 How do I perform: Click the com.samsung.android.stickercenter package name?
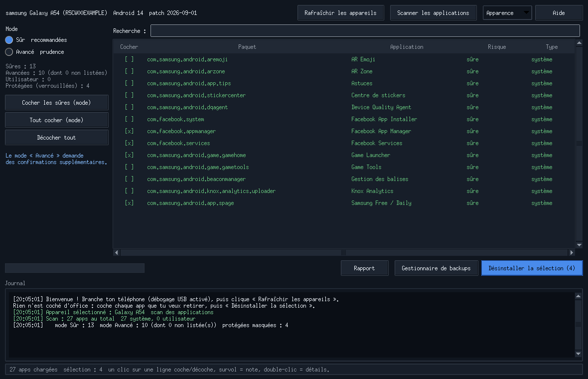coord(196,95)
